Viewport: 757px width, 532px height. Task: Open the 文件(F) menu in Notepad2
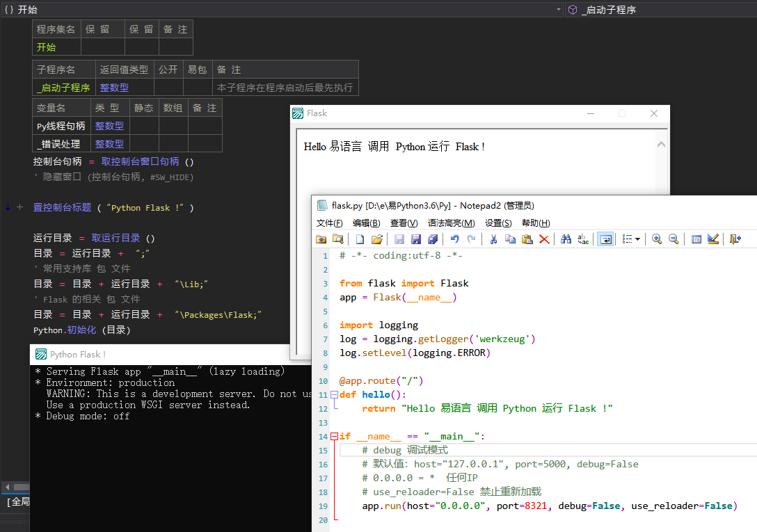329,223
